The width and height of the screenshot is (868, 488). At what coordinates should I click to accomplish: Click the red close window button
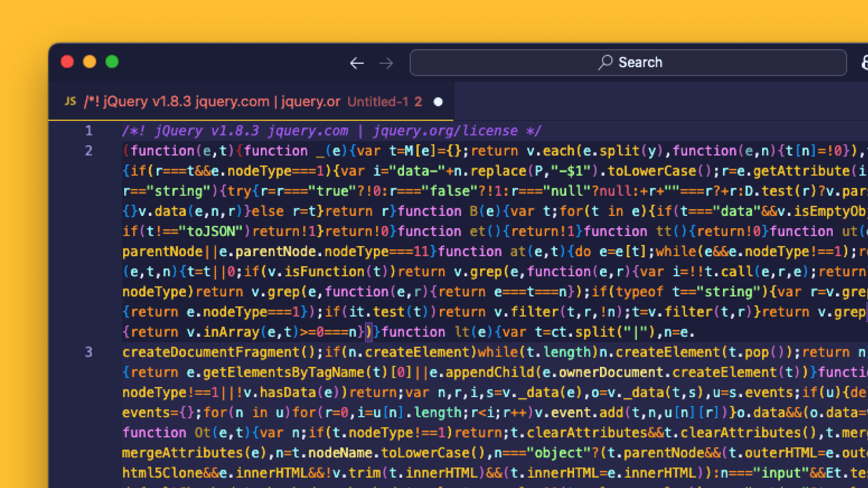tap(67, 61)
